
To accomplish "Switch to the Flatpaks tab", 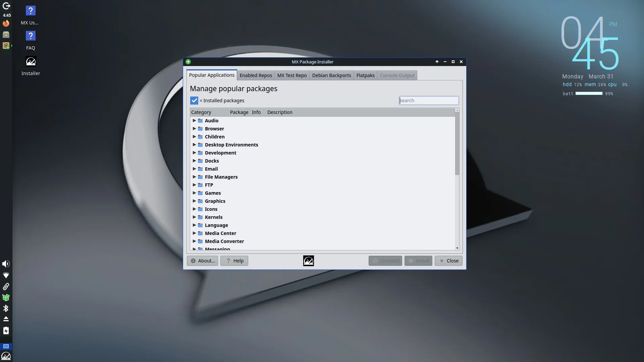I will pyautogui.click(x=366, y=75).
